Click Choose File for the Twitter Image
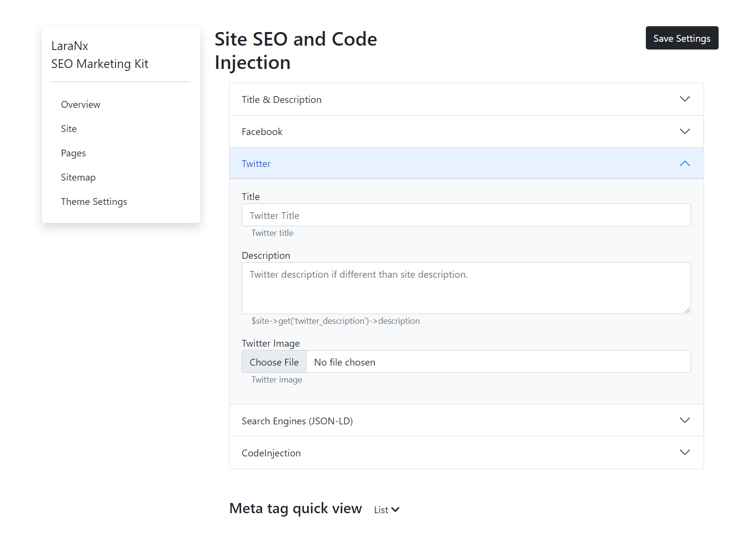756x536 pixels. tap(274, 362)
